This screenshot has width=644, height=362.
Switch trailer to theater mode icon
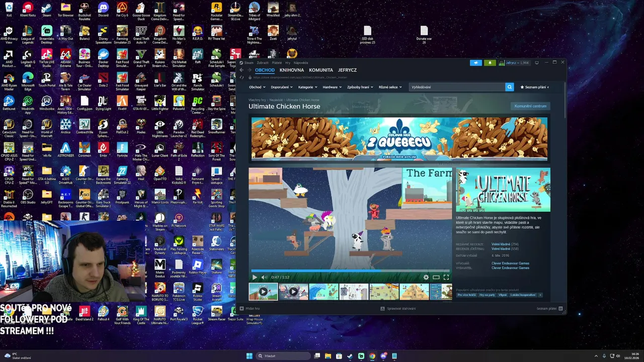(436, 277)
